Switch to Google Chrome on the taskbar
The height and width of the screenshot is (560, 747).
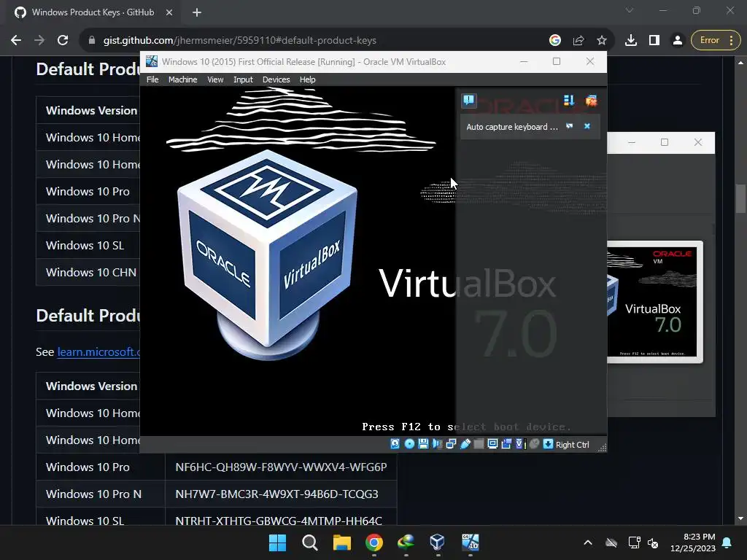click(374, 542)
